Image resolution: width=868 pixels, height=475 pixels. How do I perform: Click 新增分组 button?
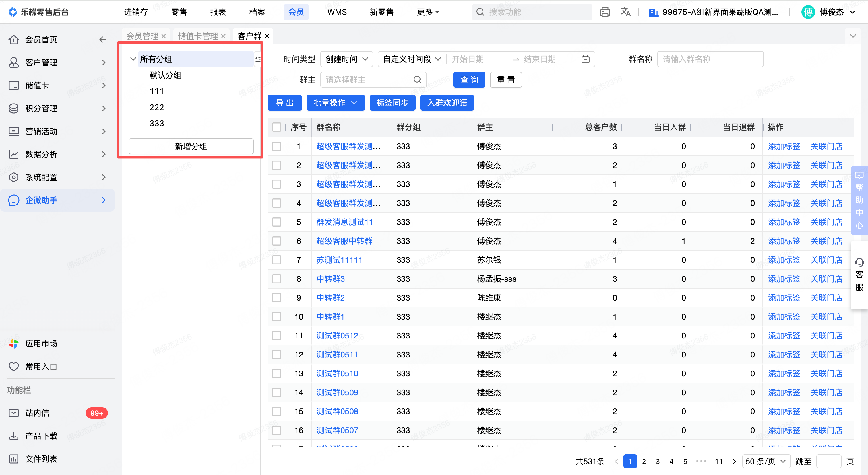pos(191,147)
